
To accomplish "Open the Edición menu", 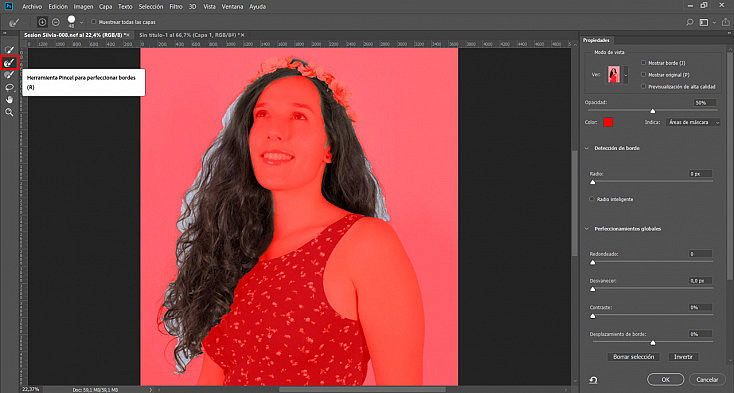I will 58,7.
